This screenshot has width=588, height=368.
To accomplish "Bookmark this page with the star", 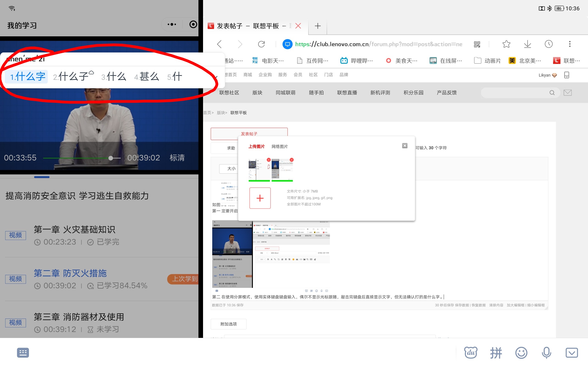I will click(506, 44).
